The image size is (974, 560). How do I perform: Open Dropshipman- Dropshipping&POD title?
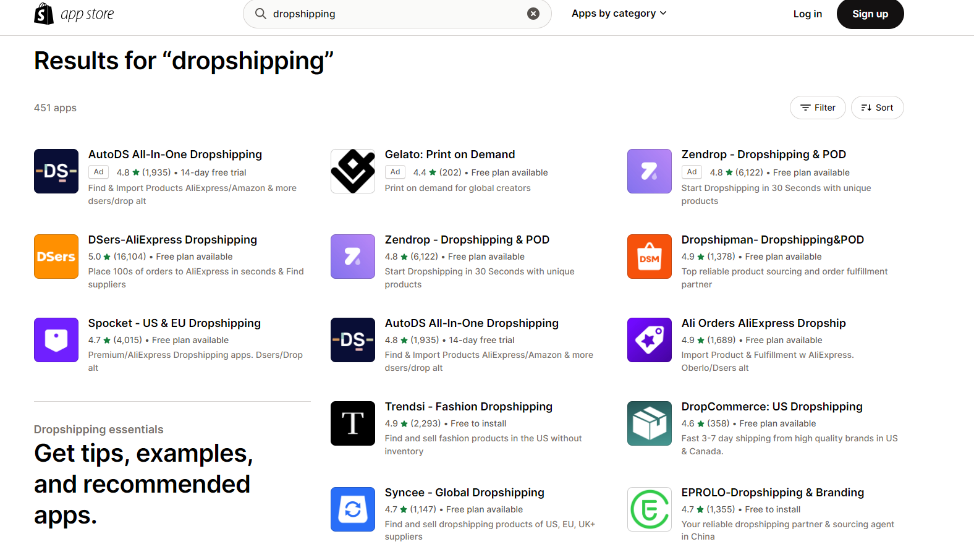tap(773, 240)
